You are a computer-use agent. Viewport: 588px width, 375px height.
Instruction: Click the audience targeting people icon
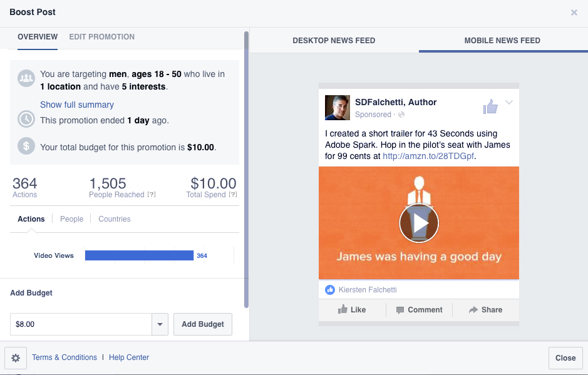[26, 78]
